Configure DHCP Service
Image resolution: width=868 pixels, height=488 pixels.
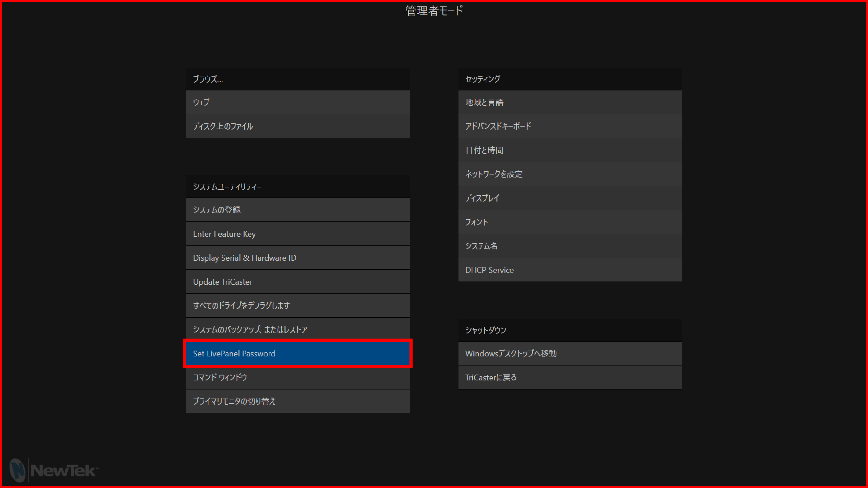point(570,270)
